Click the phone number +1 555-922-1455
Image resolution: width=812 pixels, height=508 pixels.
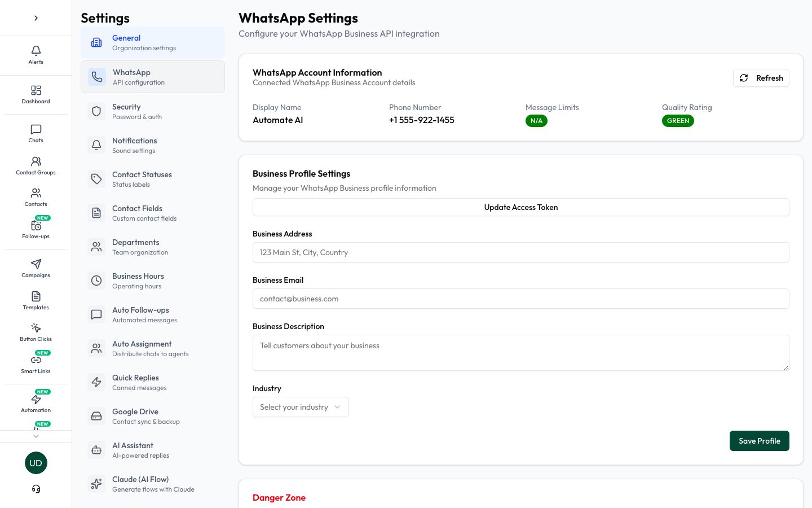click(422, 120)
